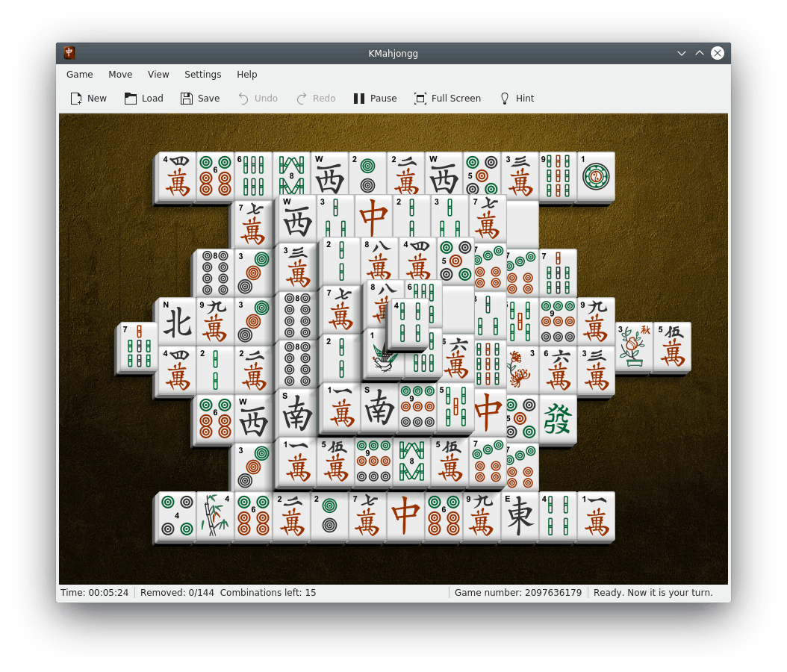The width and height of the screenshot is (787, 672).
Task: Select the 6 bamboo tile in top row
Action: pyautogui.click(x=253, y=175)
